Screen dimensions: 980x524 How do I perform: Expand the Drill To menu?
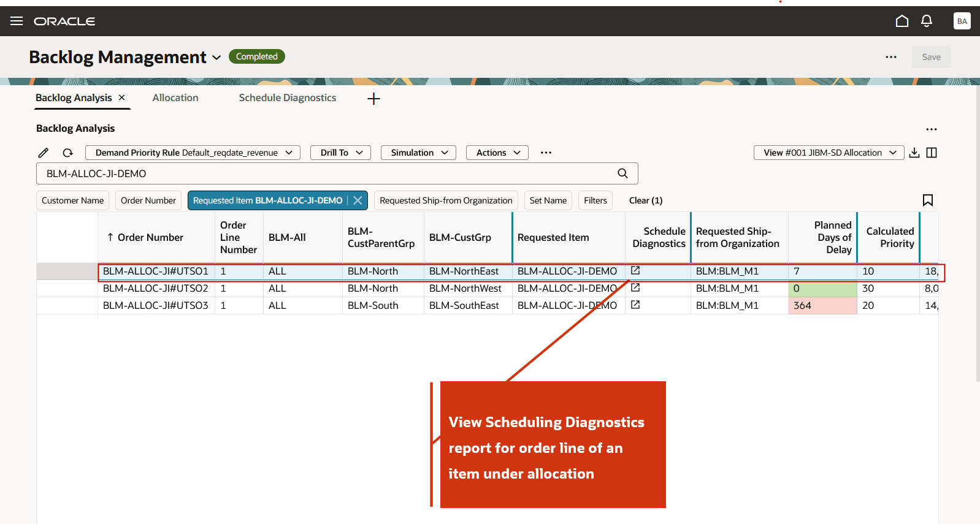[340, 153]
